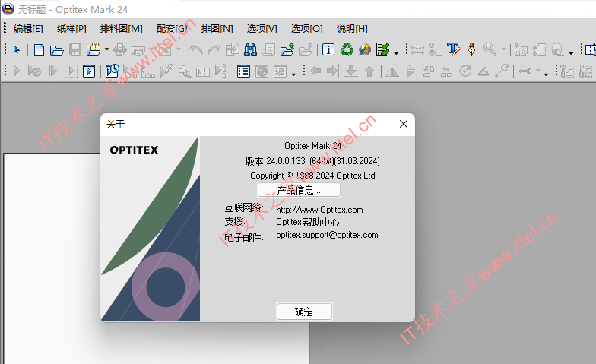Click the optitex.support@optitex.com email link
Image resolution: width=596 pixels, height=364 pixels.
point(327,235)
